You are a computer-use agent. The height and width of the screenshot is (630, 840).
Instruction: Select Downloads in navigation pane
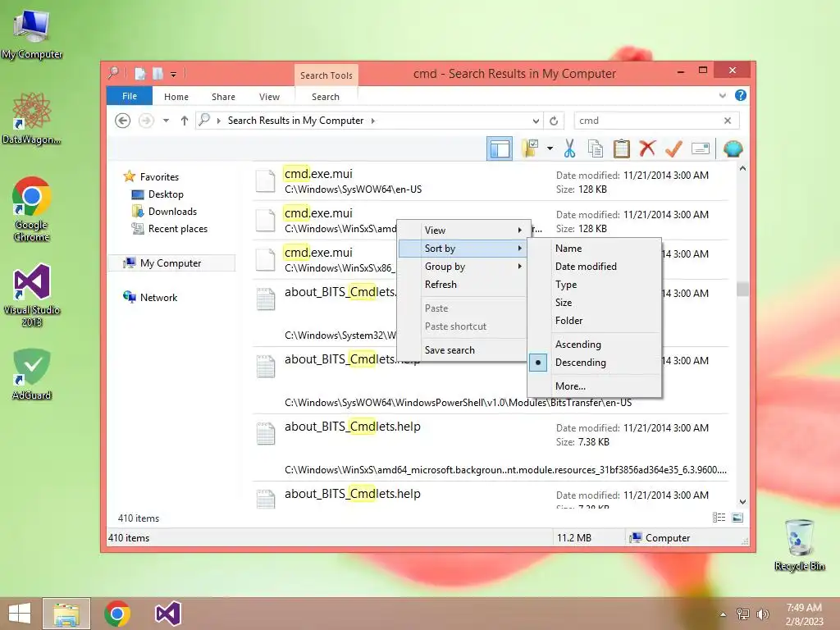[x=172, y=211]
